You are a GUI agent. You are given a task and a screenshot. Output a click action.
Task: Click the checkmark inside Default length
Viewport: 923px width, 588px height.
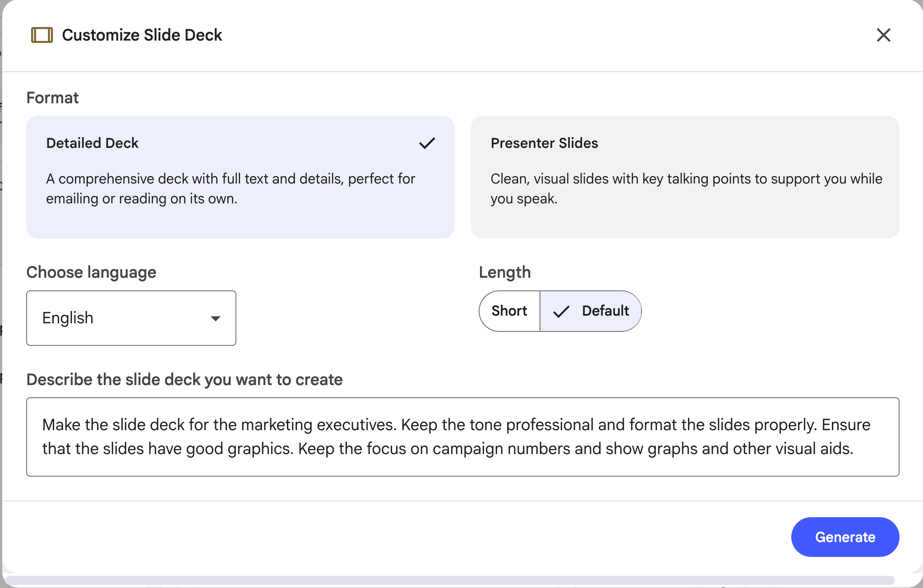click(x=561, y=312)
